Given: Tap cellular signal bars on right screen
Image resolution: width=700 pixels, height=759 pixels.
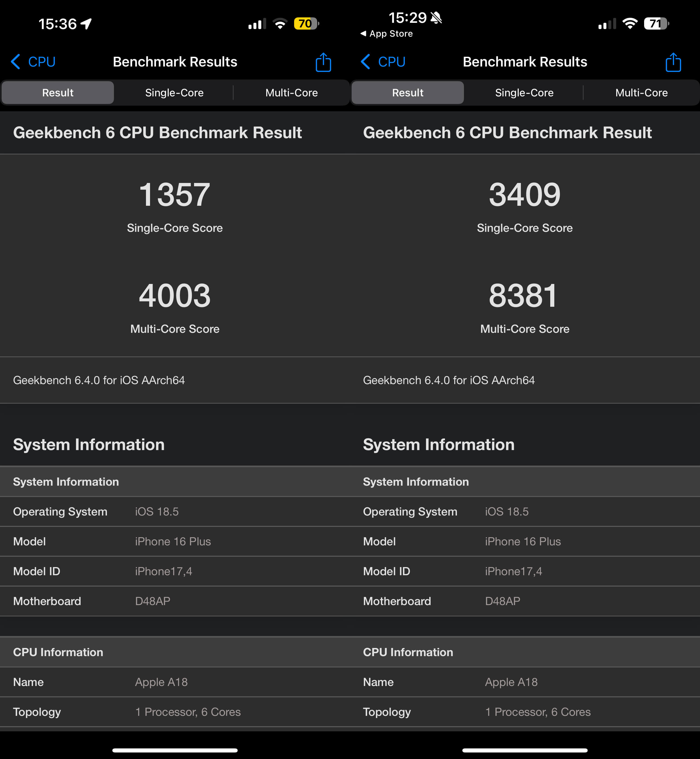Looking at the screenshot, I should pyautogui.click(x=607, y=24).
